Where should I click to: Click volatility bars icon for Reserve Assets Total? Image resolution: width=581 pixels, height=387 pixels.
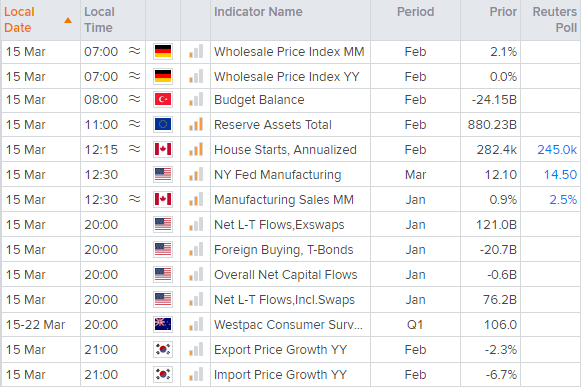(x=196, y=125)
